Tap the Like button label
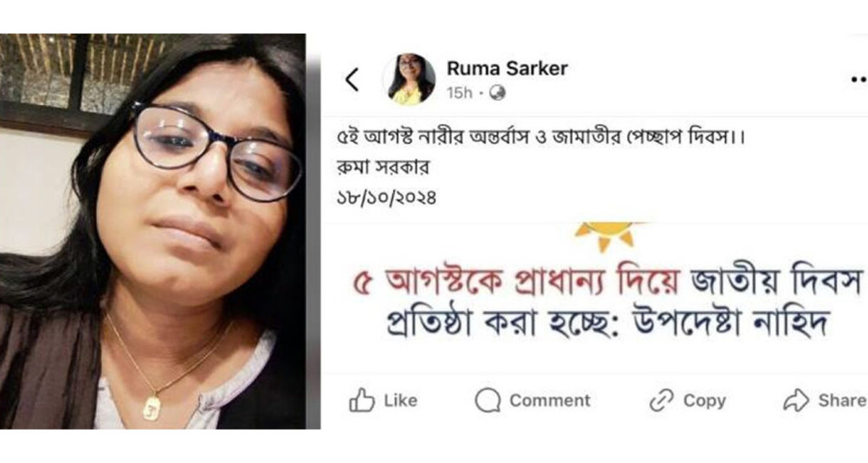The image size is (868, 463). pyautogui.click(x=401, y=400)
